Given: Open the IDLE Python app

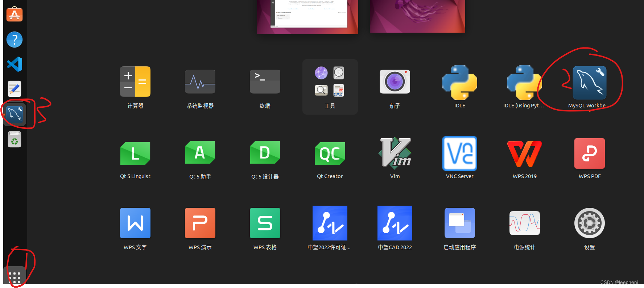Looking at the screenshot, I should coord(460,83).
